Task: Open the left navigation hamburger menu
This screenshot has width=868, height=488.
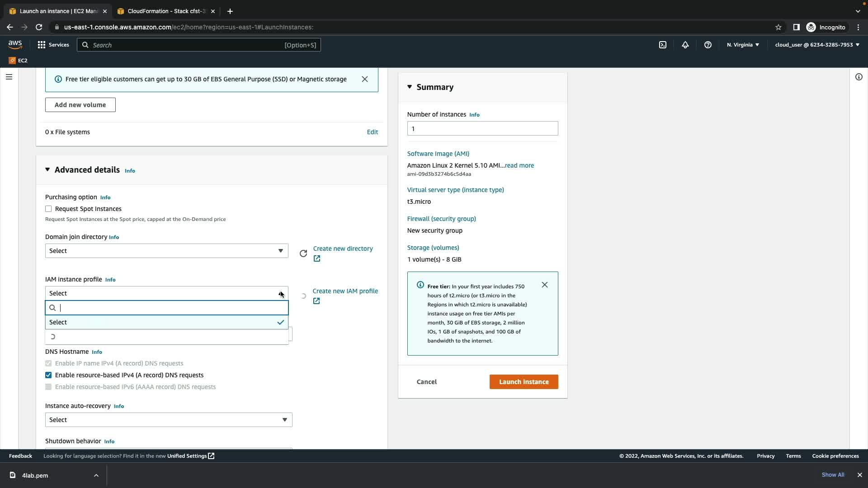Action: (9, 77)
